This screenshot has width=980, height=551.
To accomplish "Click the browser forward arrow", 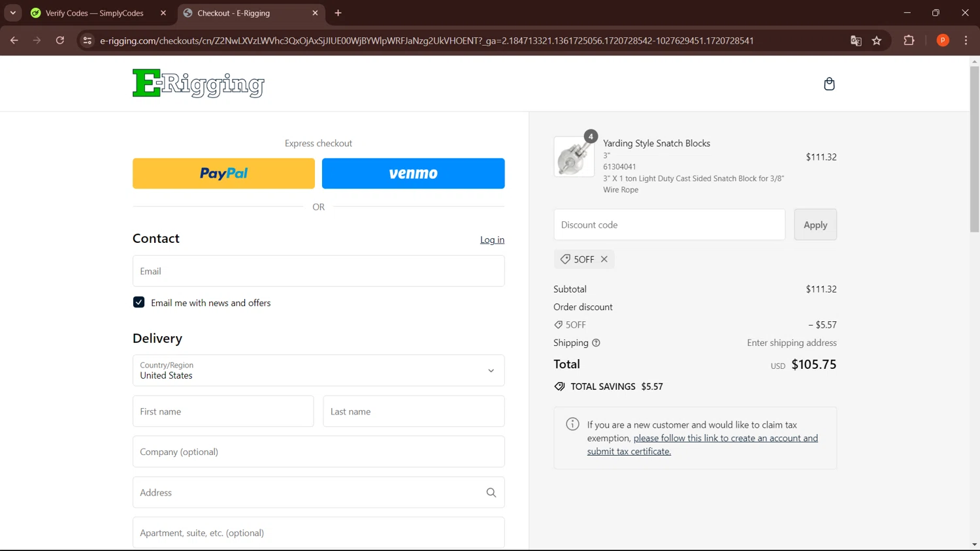I will (x=37, y=40).
